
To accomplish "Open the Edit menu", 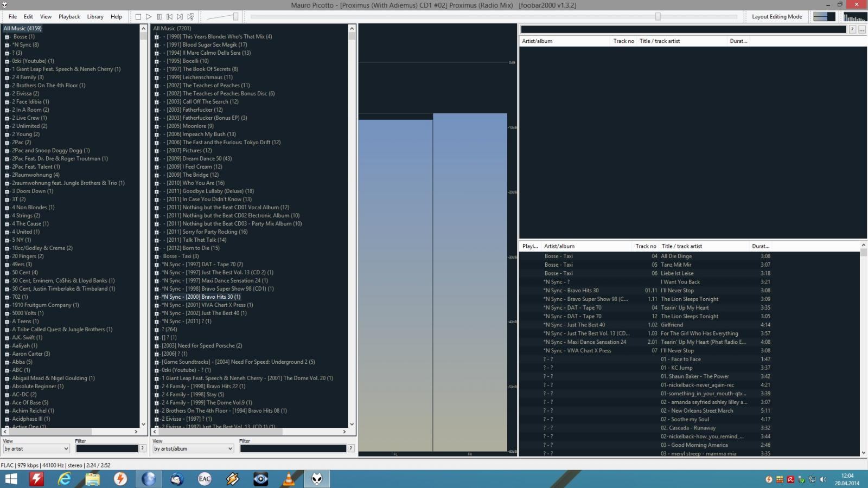I will (x=28, y=17).
